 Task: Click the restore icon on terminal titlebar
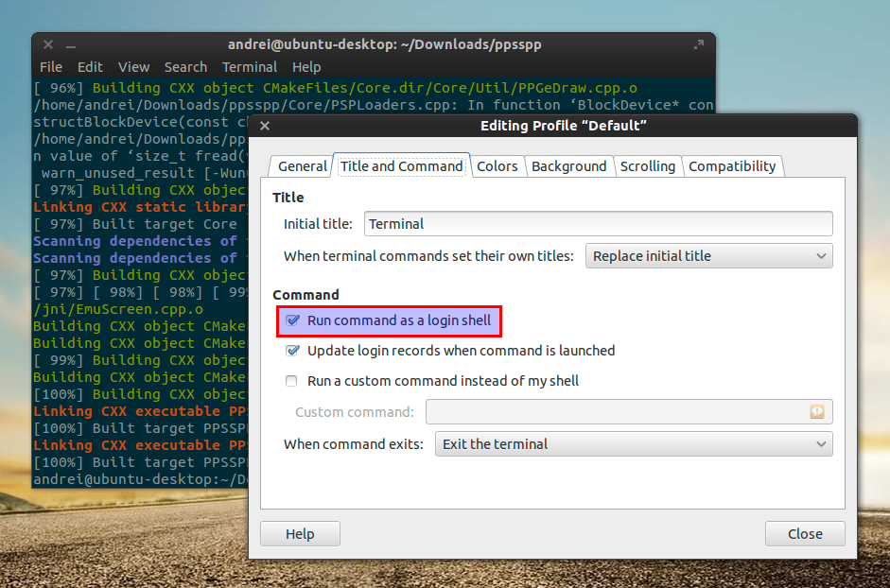pyautogui.click(x=699, y=43)
